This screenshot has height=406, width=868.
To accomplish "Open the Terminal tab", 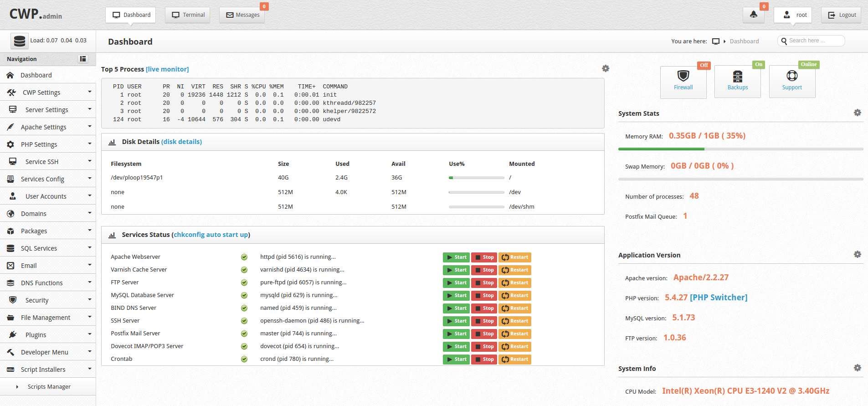I will [188, 15].
